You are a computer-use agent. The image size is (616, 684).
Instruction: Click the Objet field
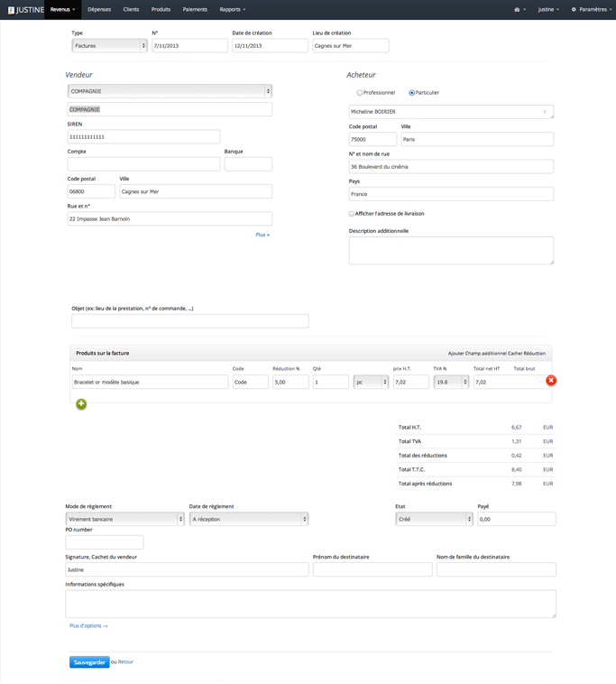190,321
